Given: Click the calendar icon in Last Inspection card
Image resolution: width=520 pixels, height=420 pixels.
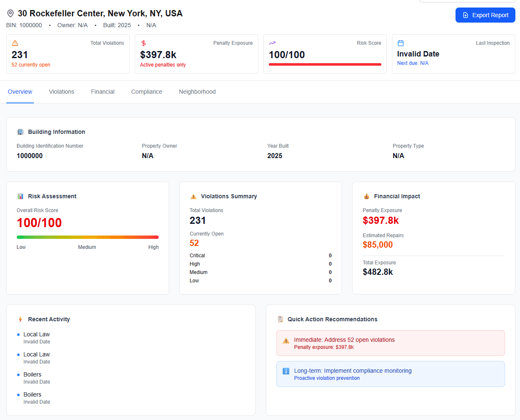Looking at the screenshot, I should [401, 43].
